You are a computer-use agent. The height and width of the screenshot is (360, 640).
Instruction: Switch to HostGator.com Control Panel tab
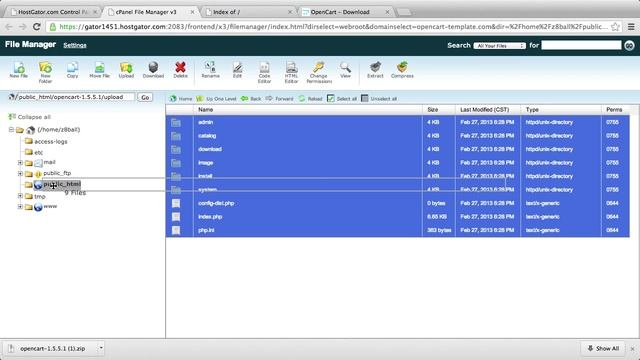point(52,12)
